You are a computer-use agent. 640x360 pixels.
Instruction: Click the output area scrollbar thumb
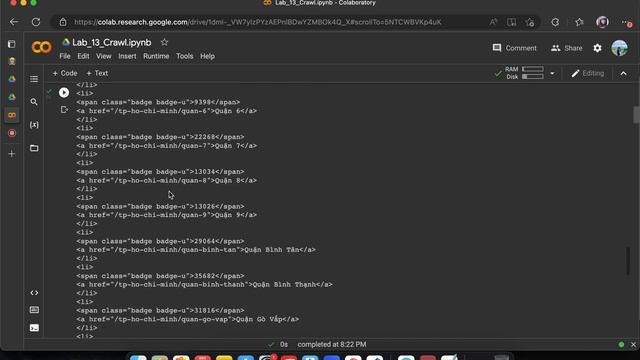pyautogui.click(x=628, y=261)
